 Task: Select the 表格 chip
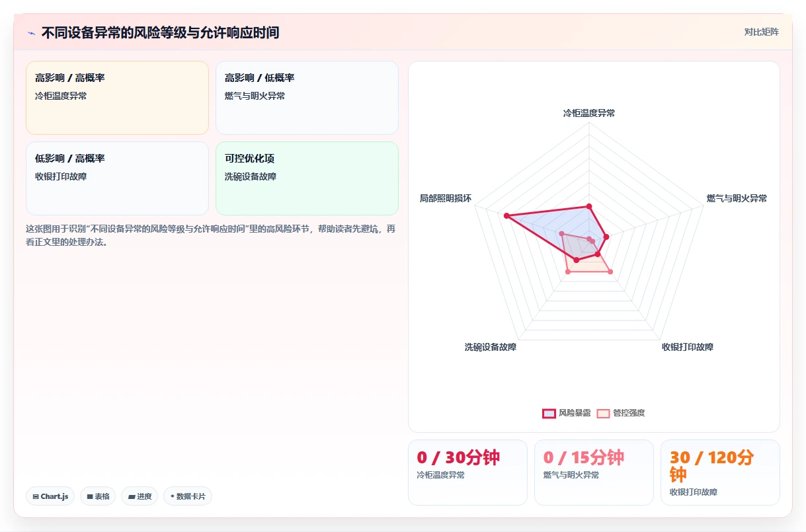pos(98,496)
